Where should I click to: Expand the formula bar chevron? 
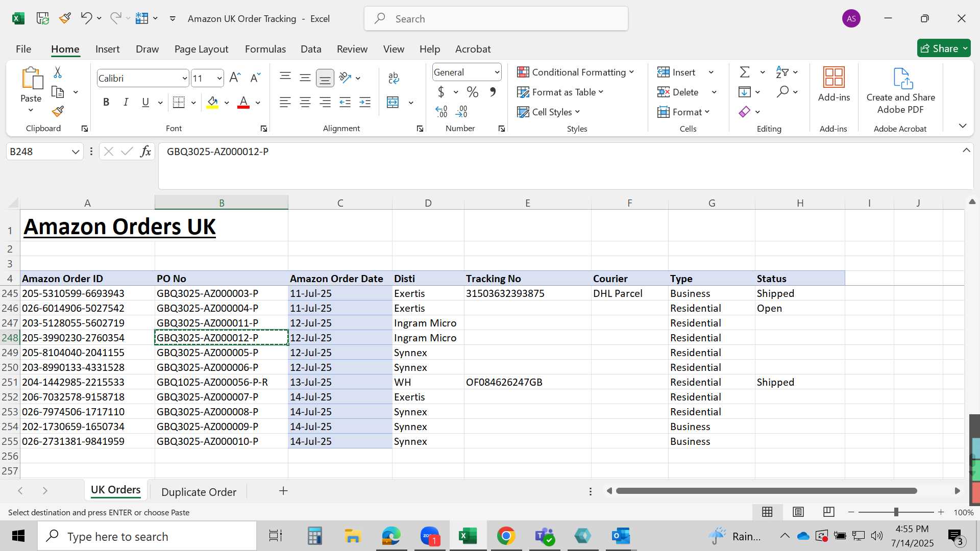(x=966, y=150)
